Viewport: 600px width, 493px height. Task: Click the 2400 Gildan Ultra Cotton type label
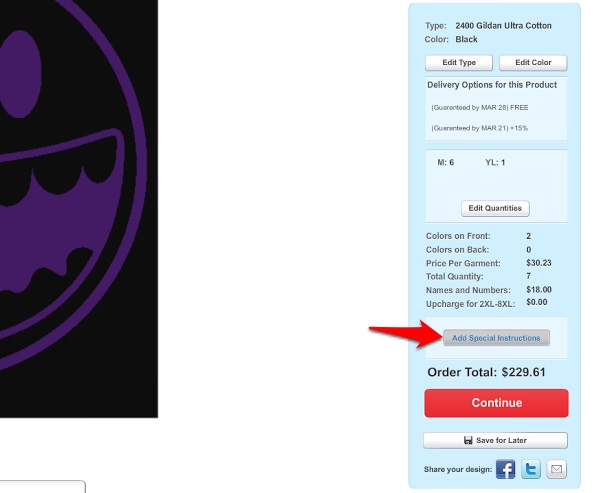(504, 26)
